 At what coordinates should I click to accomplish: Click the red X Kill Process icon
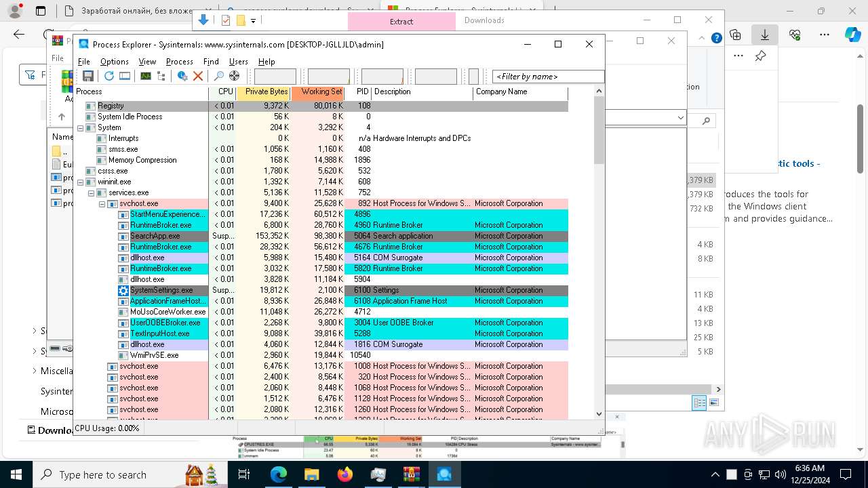[198, 77]
